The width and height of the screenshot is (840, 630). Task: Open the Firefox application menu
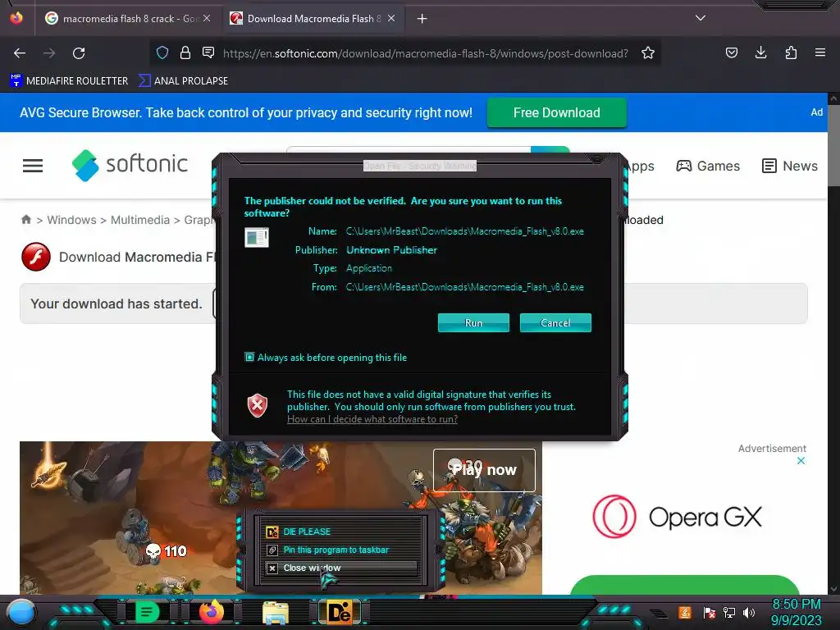coord(819,52)
